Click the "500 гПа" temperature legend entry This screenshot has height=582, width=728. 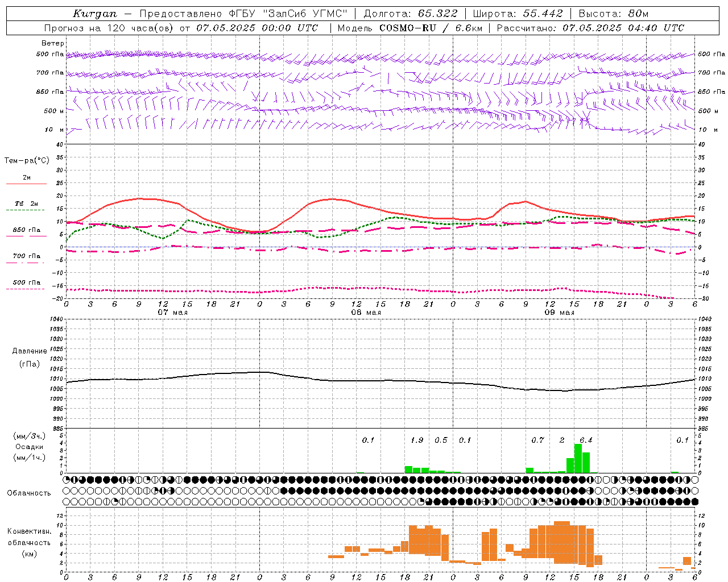pyautogui.click(x=26, y=282)
